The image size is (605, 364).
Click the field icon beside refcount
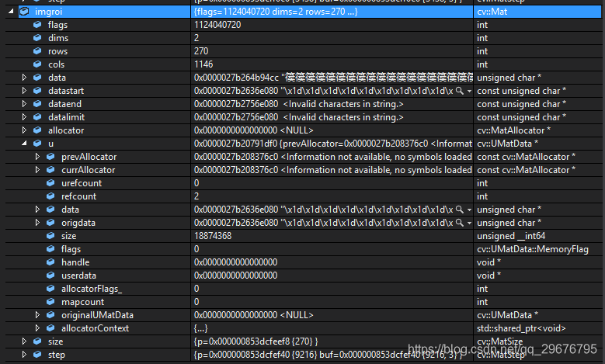(50, 196)
